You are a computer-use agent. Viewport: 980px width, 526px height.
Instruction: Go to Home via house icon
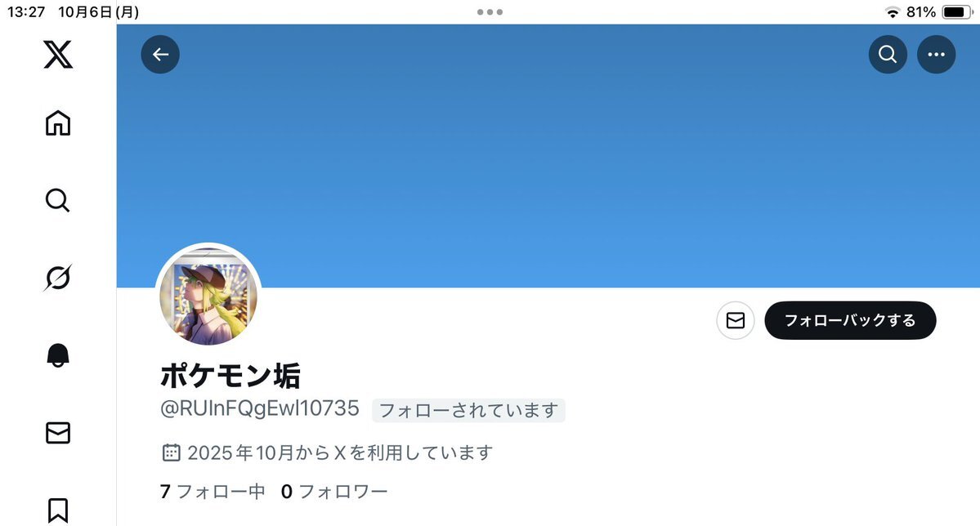click(58, 123)
